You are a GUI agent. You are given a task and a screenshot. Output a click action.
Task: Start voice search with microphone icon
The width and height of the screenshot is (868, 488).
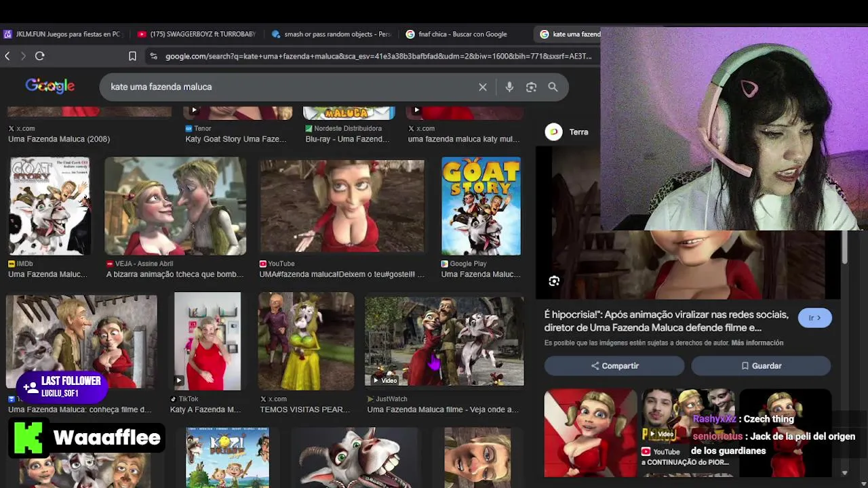pos(509,87)
